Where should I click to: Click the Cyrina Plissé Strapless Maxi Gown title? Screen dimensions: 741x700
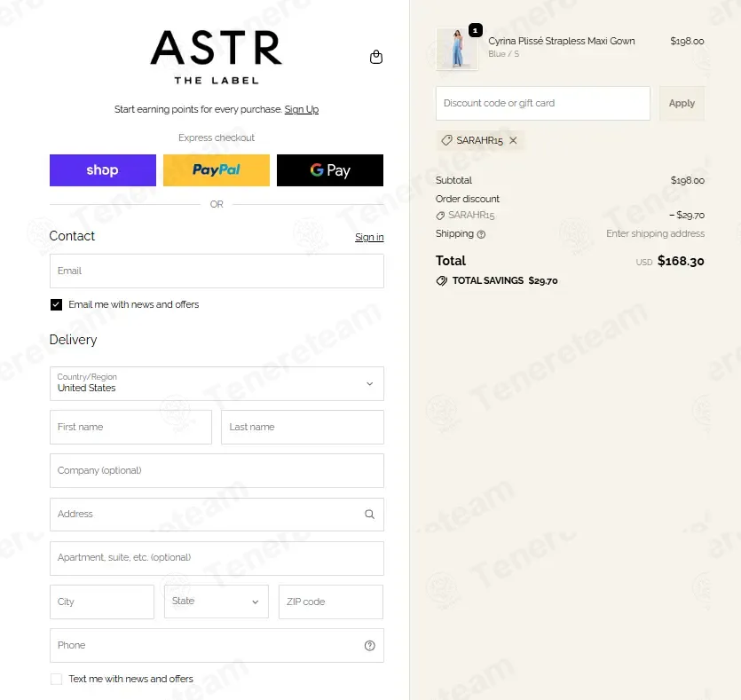tap(562, 41)
